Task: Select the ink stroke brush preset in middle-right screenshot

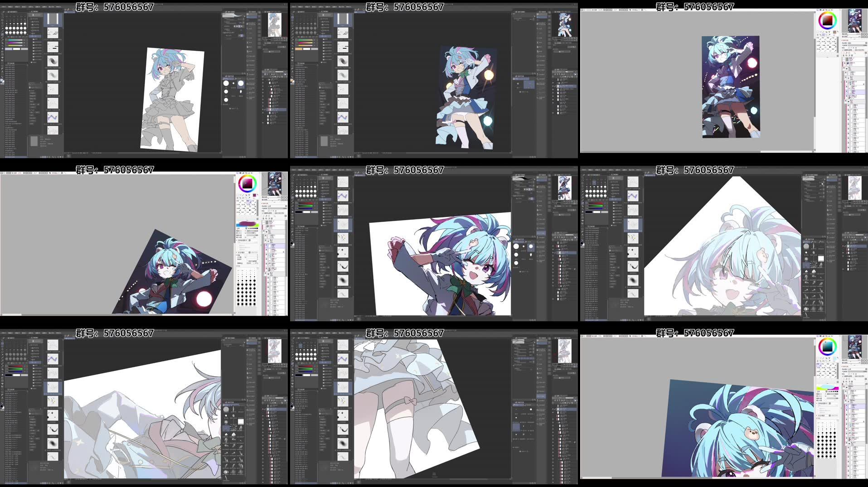Action: [x=633, y=266]
